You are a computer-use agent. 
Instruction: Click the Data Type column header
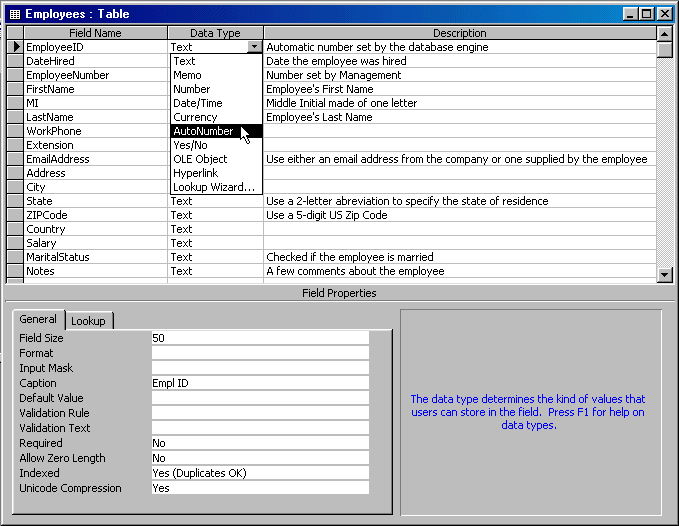click(x=215, y=33)
